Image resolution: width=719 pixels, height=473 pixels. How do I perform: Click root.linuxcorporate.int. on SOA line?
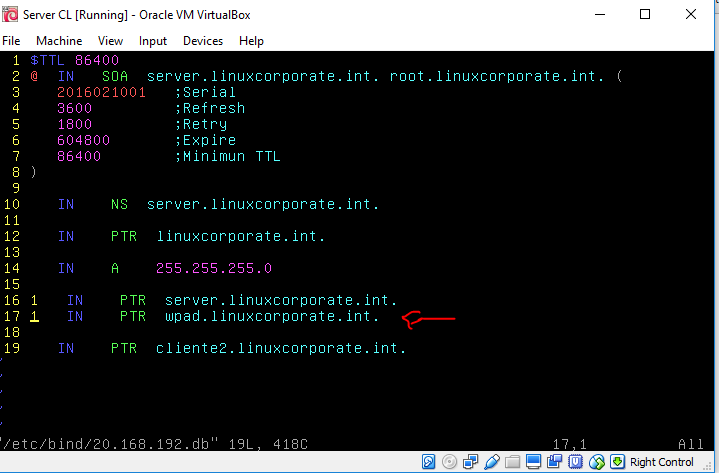tap(497, 77)
